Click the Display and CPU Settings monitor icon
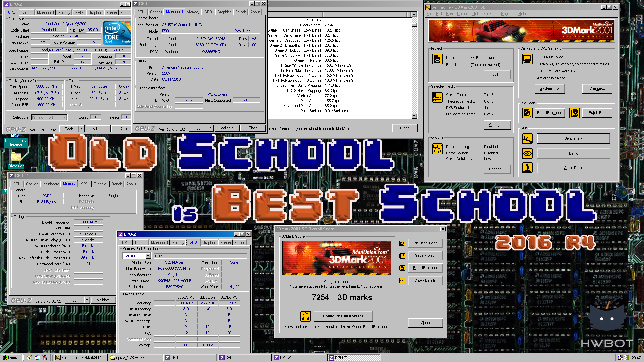The image size is (644, 362). 527,59
